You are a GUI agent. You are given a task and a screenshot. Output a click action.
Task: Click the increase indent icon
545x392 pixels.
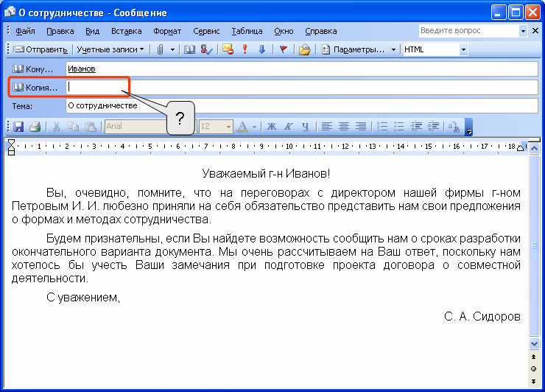tap(433, 127)
